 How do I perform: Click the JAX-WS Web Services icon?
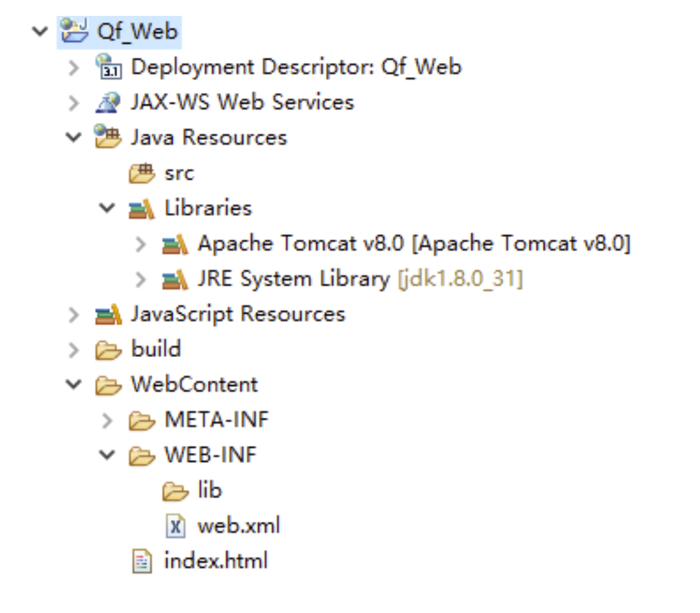click(x=108, y=102)
